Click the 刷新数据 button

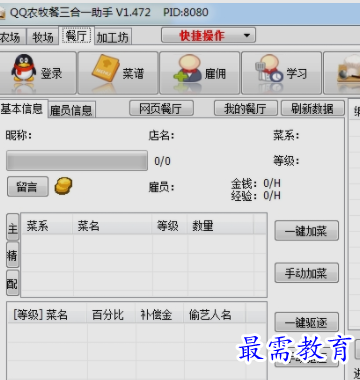pos(313,109)
